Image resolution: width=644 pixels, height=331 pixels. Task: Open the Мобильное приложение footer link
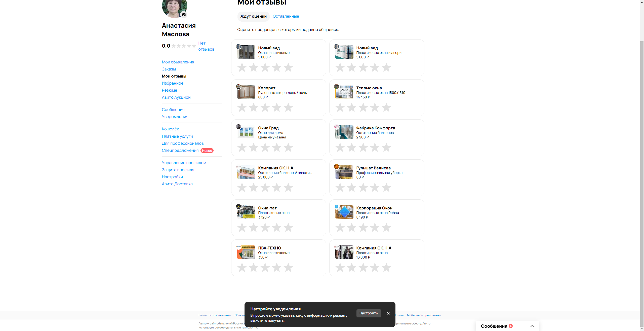point(424,315)
